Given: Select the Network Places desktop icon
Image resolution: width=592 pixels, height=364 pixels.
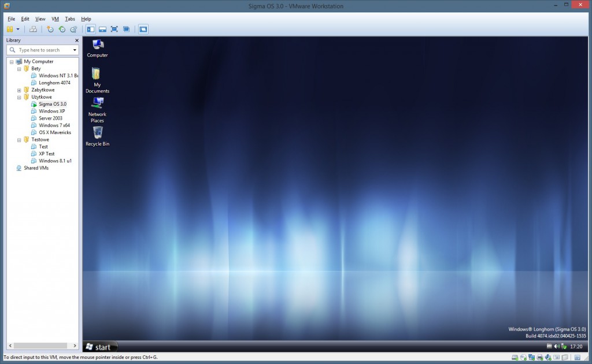Looking at the screenshot, I should click(97, 110).
